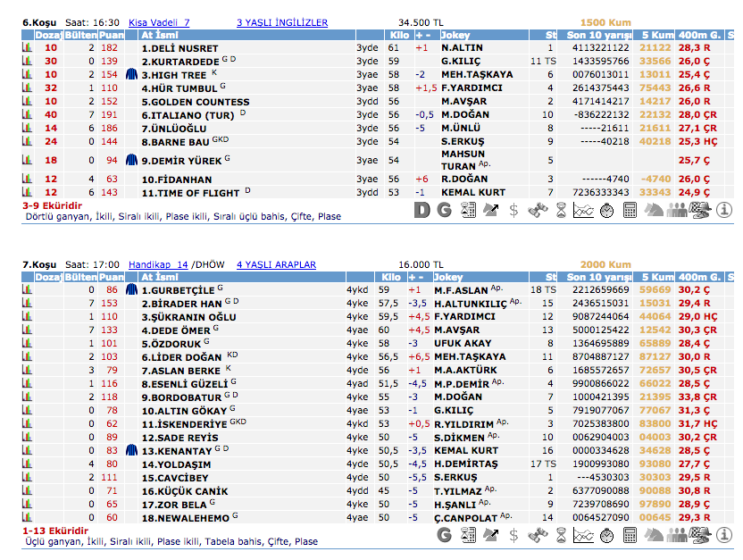The width and height of the screenshot is (743, 560).
Task: Click the calculator icon under race 7
Action: pyautogui.click(x=630, y=535)
